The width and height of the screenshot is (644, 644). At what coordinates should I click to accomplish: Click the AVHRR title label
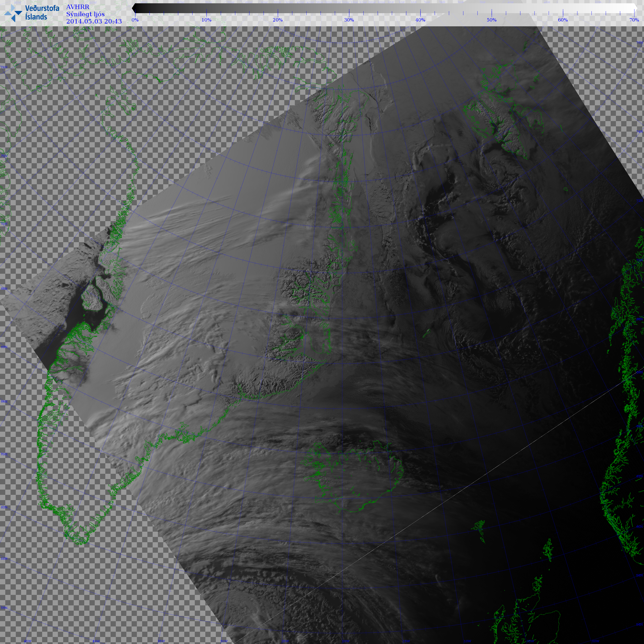[x=78, y=7]
